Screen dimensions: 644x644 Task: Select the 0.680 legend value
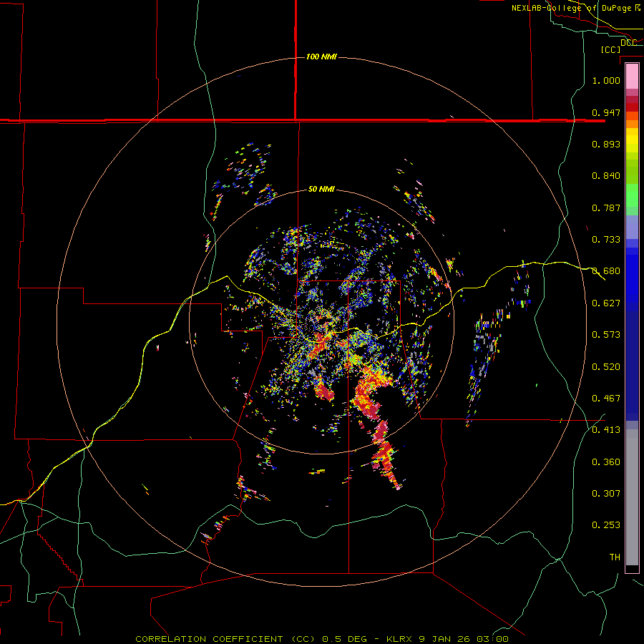point(606,271)
